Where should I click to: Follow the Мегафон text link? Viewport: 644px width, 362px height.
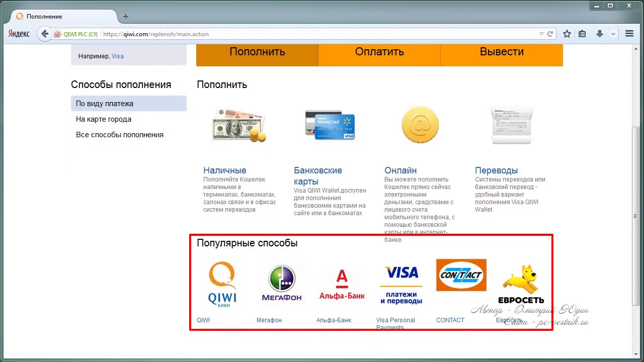pyautogui.click(x=269, y=320)
